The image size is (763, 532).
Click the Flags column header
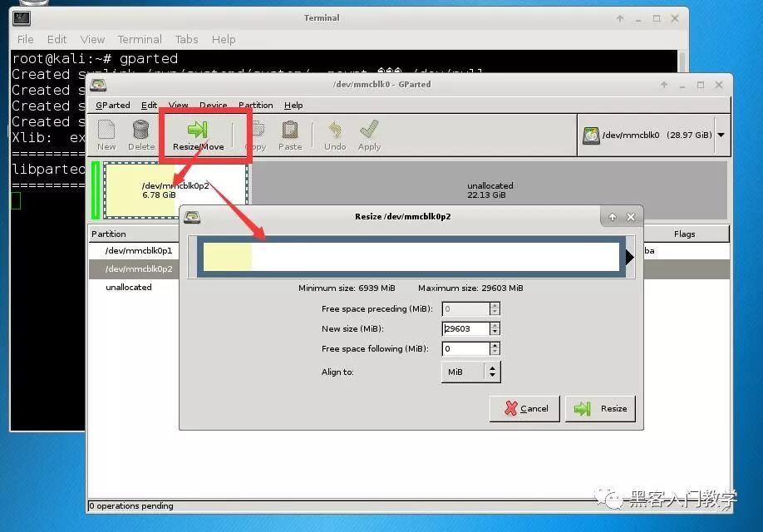(x=685, y=234)
